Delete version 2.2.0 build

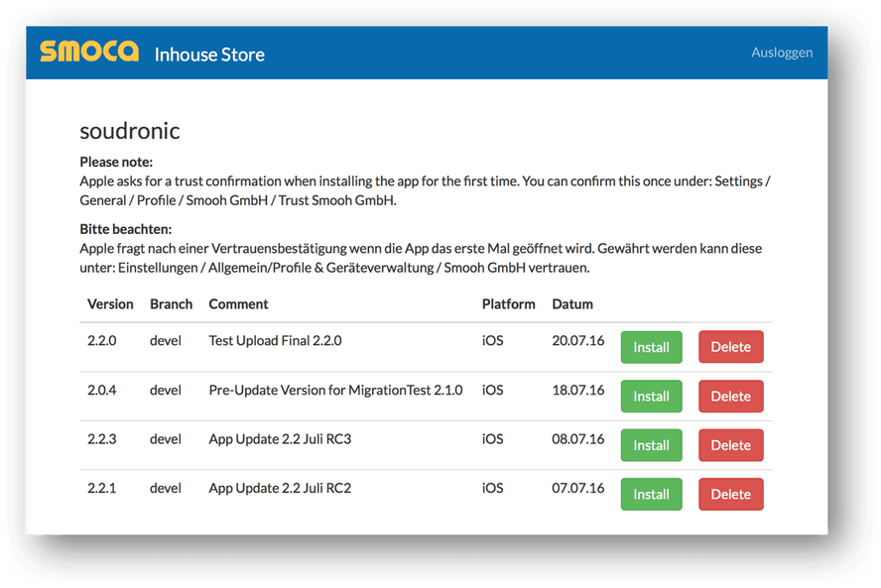730,347
